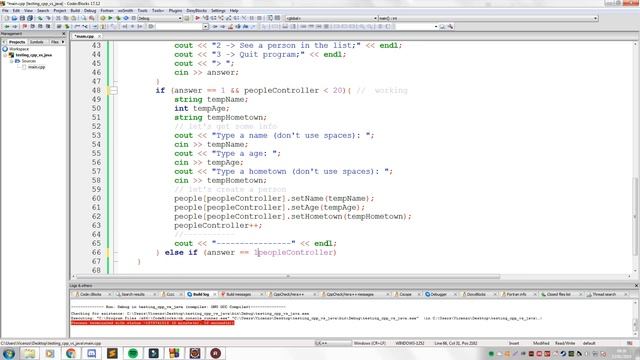Click the editor horizontal scrollbar
This screenshot has height=360, width=640.
288,277
